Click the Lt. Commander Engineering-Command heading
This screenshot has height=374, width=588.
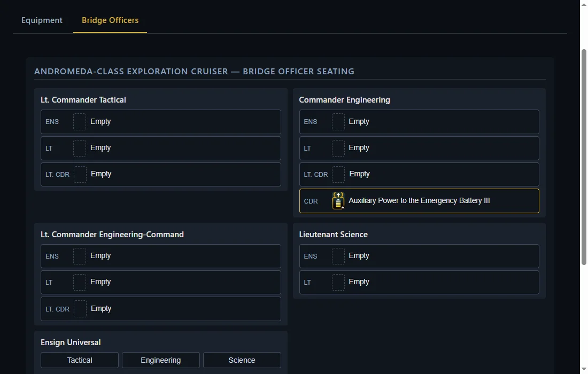pyautogui.click(x=112, y=234)
